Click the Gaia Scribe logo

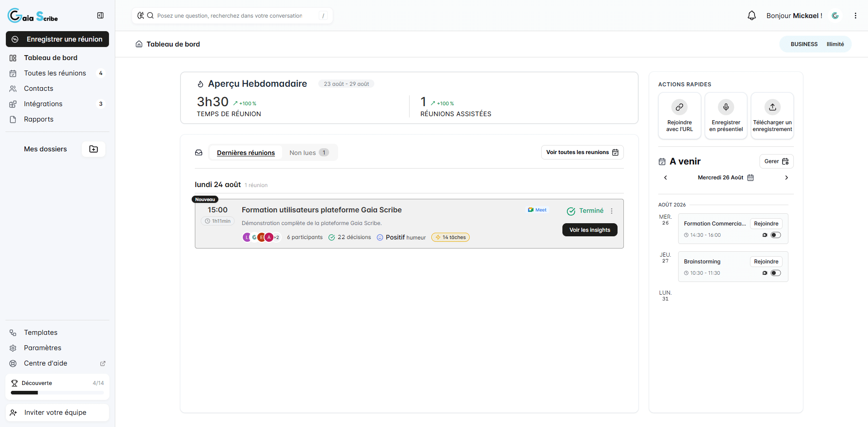(33, 16)
